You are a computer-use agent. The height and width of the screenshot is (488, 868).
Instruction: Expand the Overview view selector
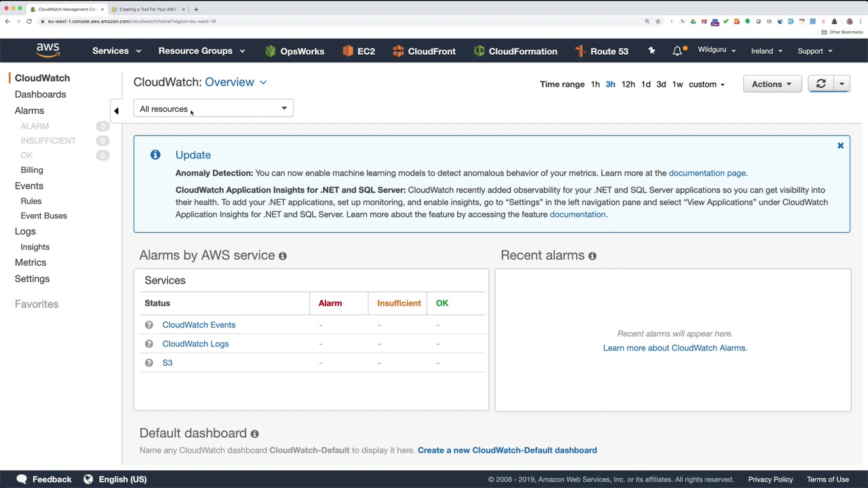coord(235,82)
